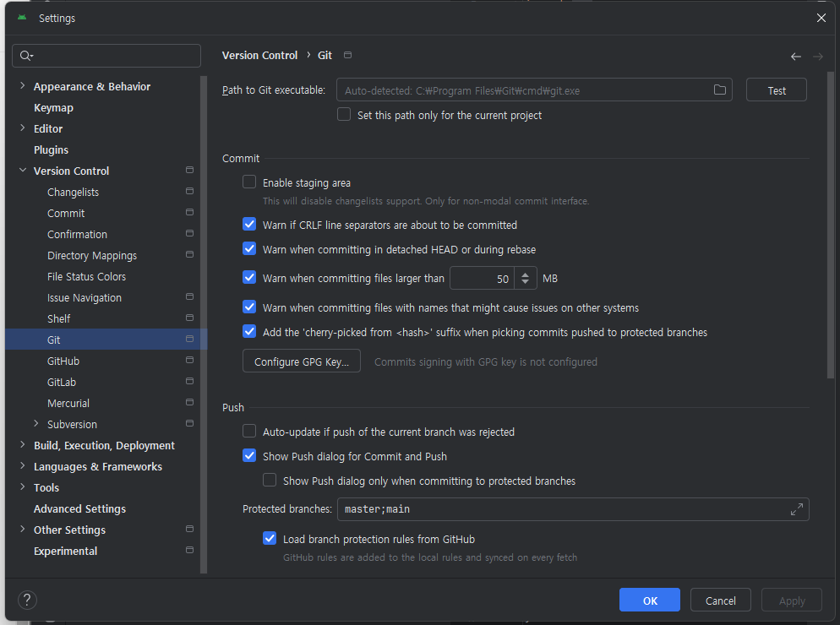Screen dimensions: 840x625
Task: Click project icon beside GitLab row
Action: point(189,381)
